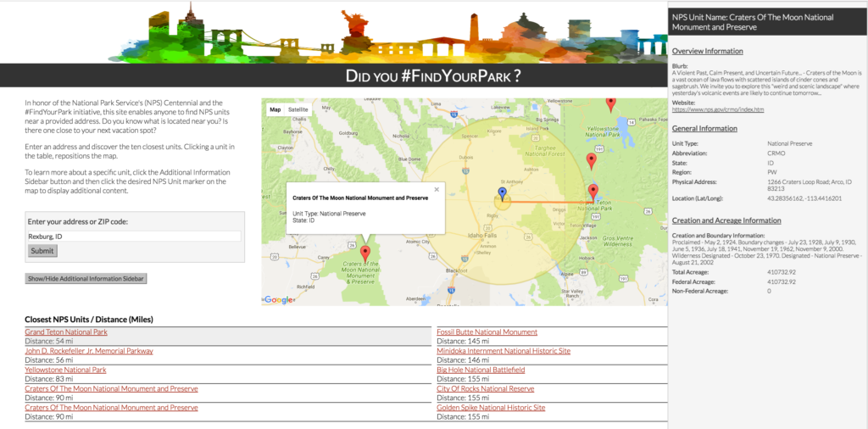Click the Region value PW
Image resolution: width=868 pixels, height=429 pixels.
771,173
